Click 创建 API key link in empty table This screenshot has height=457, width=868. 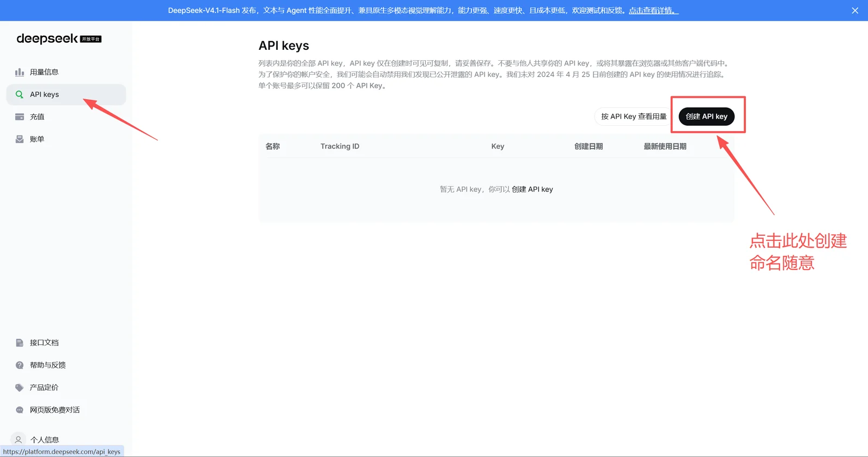[532, 189]
